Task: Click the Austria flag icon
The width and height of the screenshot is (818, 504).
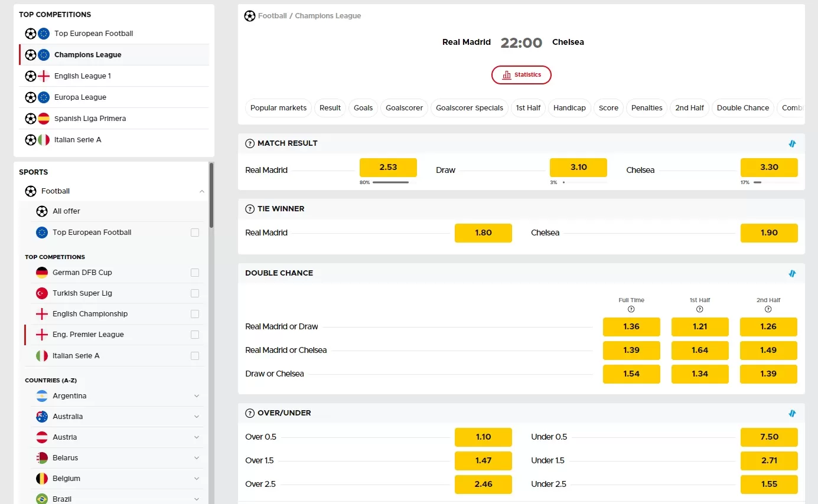Action: 42,437
